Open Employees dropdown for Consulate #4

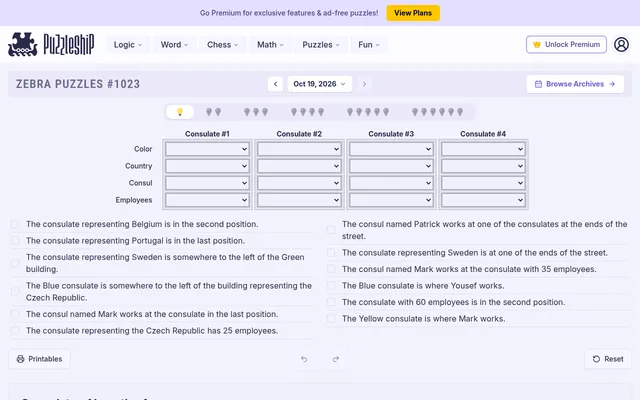coord(483,200)
